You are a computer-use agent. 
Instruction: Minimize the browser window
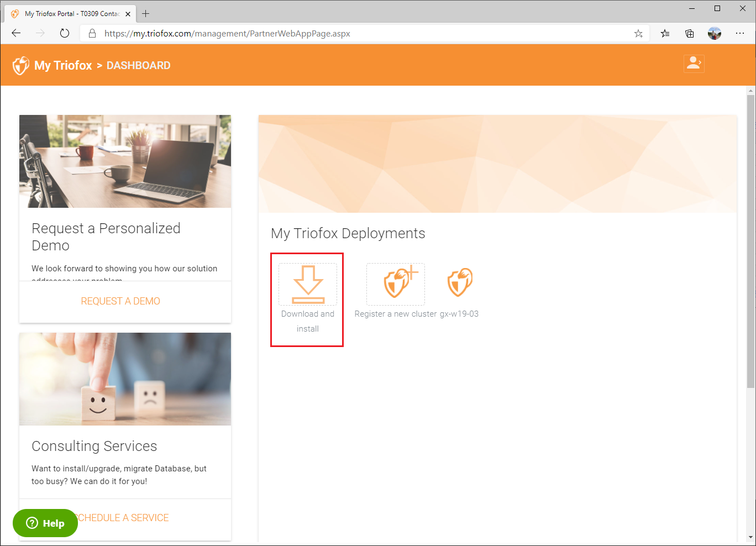(692, 8)
